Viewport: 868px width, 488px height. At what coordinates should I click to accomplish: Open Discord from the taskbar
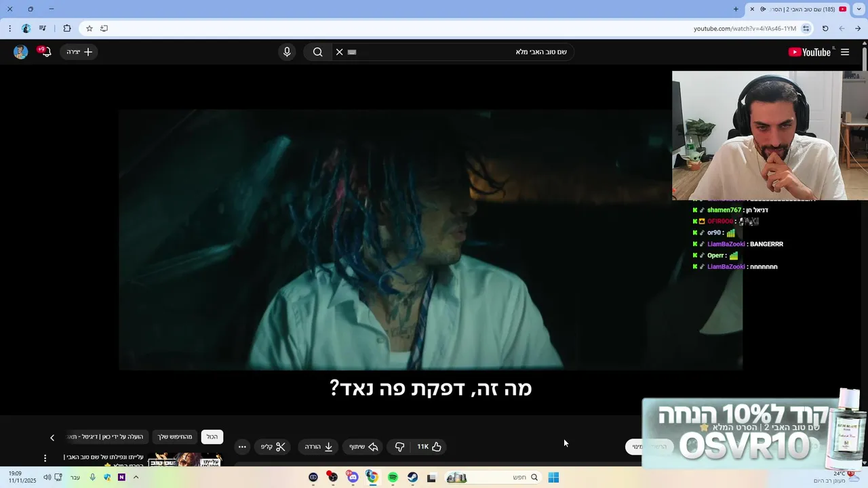[x=352, y=478]
